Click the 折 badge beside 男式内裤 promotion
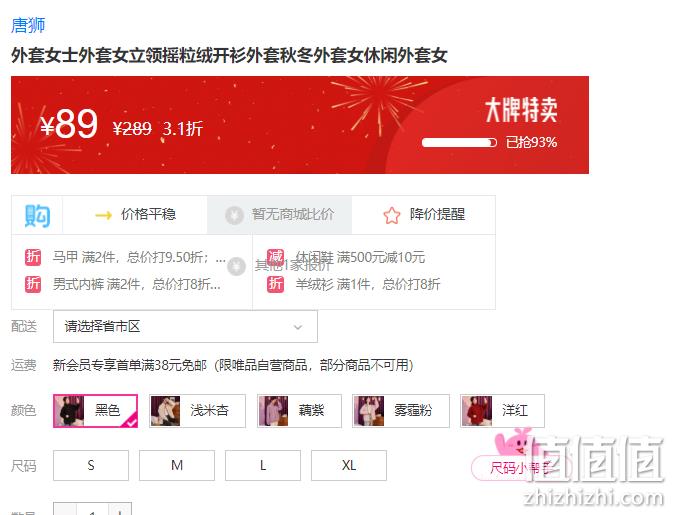The height and width of the screenshot is (515, 673). click(x=33, y=284)
